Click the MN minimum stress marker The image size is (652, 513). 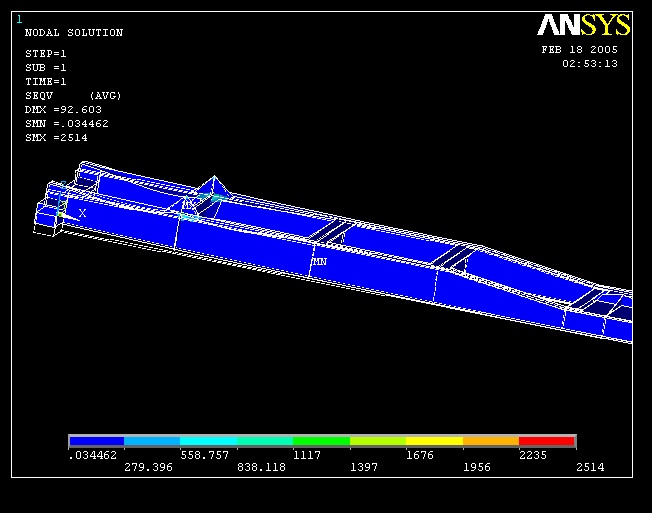319,261
